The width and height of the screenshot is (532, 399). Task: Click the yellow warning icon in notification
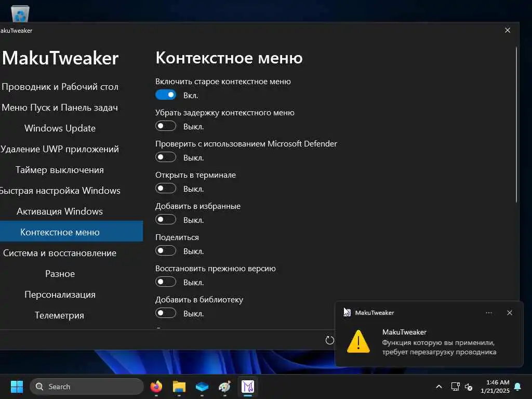pos(358,341)
